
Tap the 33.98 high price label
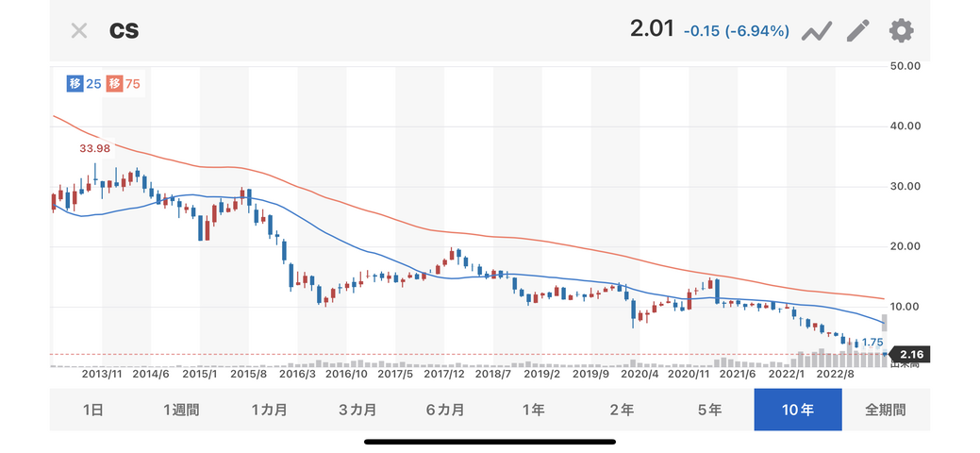point(95,148)
